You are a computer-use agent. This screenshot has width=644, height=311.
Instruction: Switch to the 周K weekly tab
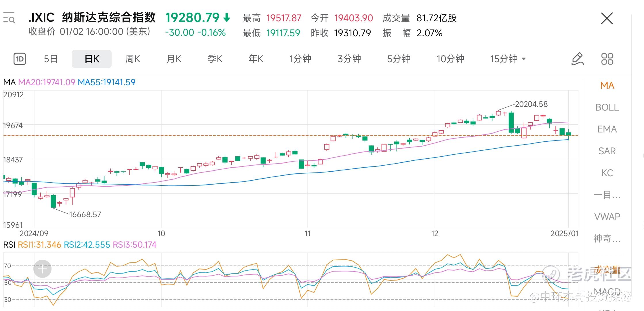(133, 59)
